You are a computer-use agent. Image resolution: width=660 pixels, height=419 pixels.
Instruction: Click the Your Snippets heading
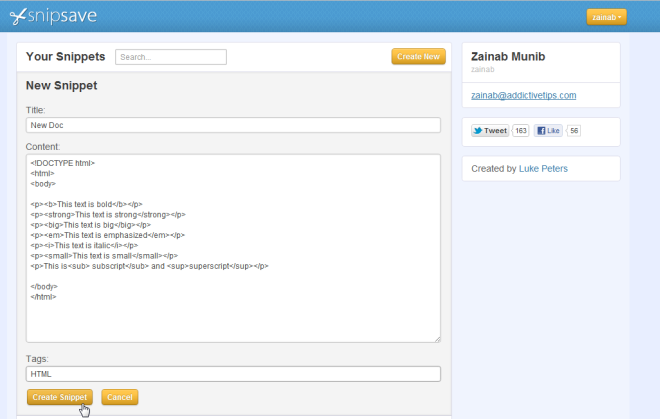click(x=66, y=56)
